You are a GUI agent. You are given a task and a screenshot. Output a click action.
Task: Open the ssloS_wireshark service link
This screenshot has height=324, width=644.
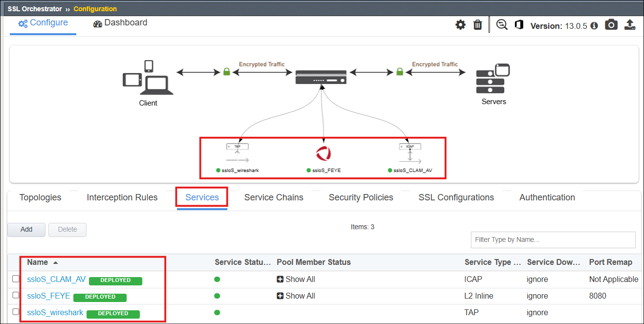(x=55, y=312)
